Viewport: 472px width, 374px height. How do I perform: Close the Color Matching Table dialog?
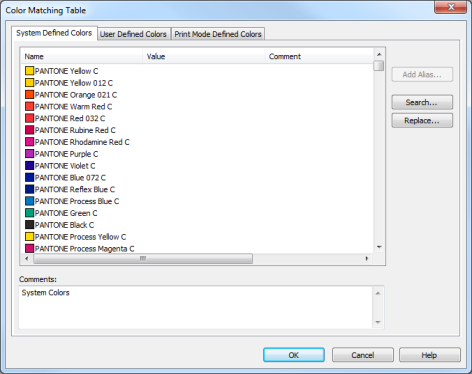point(451,7)
